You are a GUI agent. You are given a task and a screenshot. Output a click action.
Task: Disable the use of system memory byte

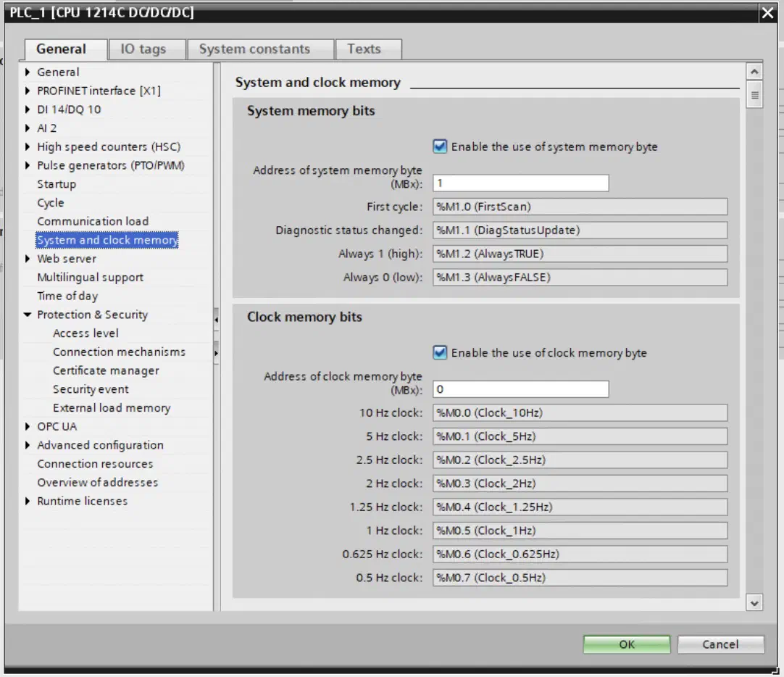(440, 146)
